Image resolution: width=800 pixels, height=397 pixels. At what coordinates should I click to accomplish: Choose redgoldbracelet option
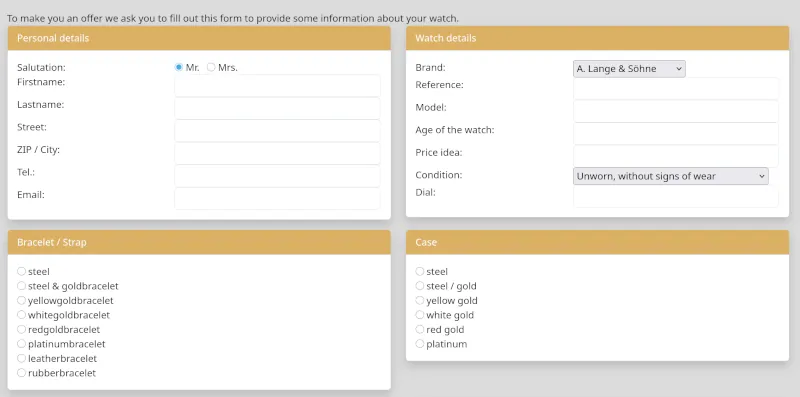click(21, 330)
